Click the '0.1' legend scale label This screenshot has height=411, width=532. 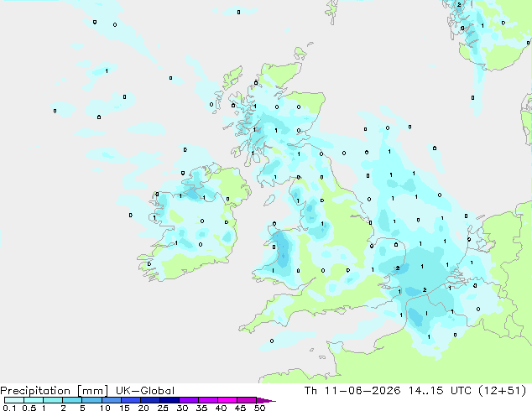[x=9, y=408]
